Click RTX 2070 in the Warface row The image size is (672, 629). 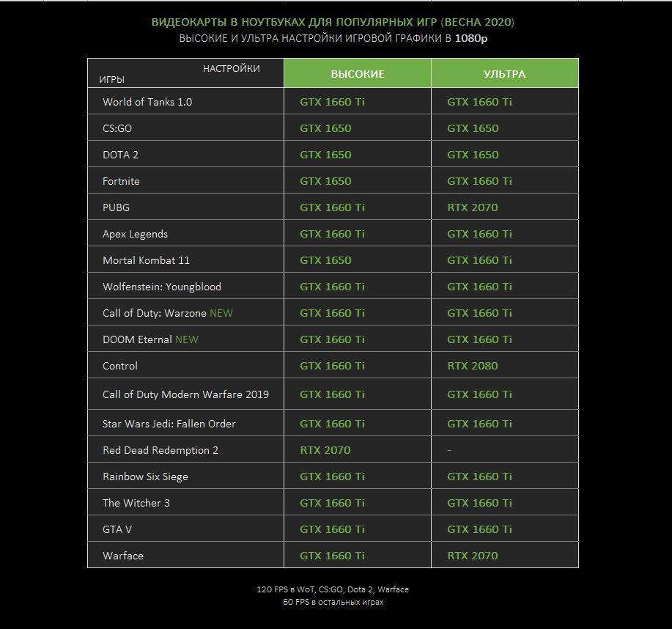(x=472, y=556)
